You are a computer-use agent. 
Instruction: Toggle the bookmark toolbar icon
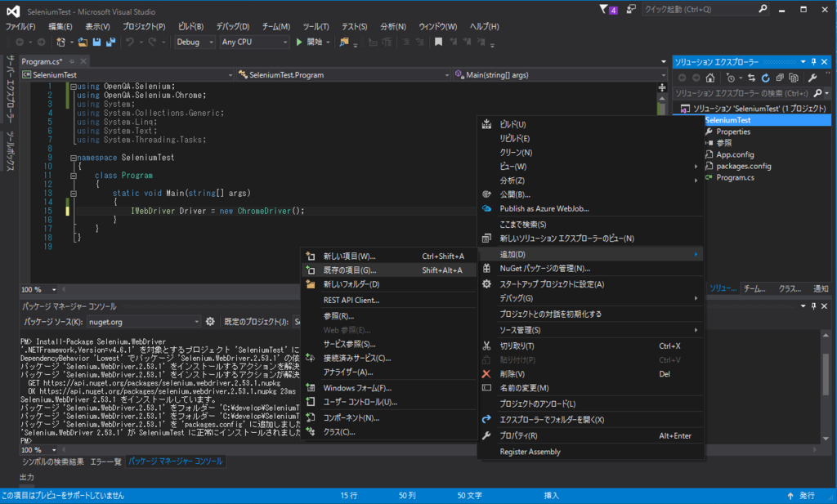click(x=438, y=42)
